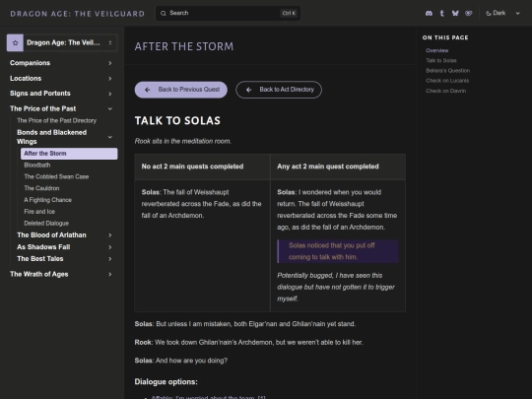Expand As Shadows Fall chevron
The height and width of the screenshot is (399, 532).
pos(110,247)
